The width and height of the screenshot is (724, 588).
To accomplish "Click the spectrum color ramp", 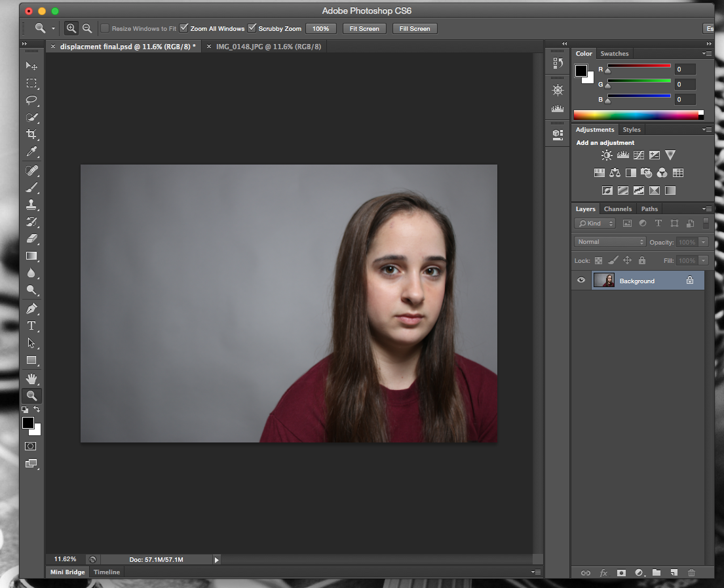I will (x=636, y=113).
